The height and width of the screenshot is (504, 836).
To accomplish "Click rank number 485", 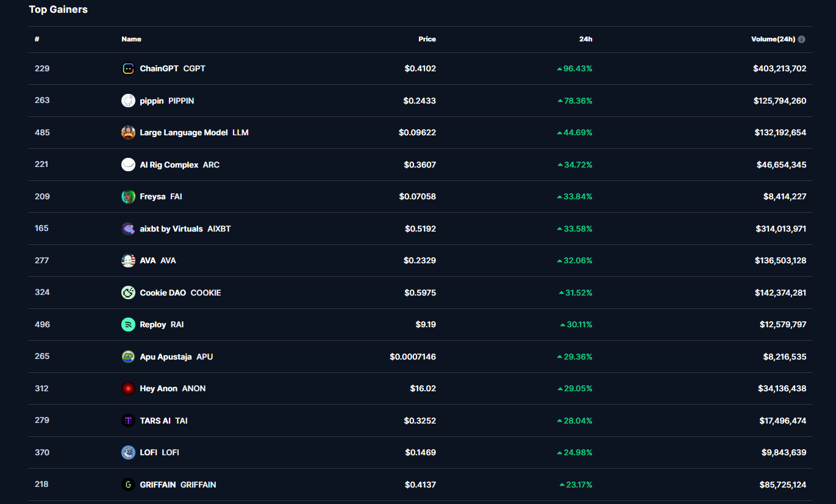I will point(42,132).
